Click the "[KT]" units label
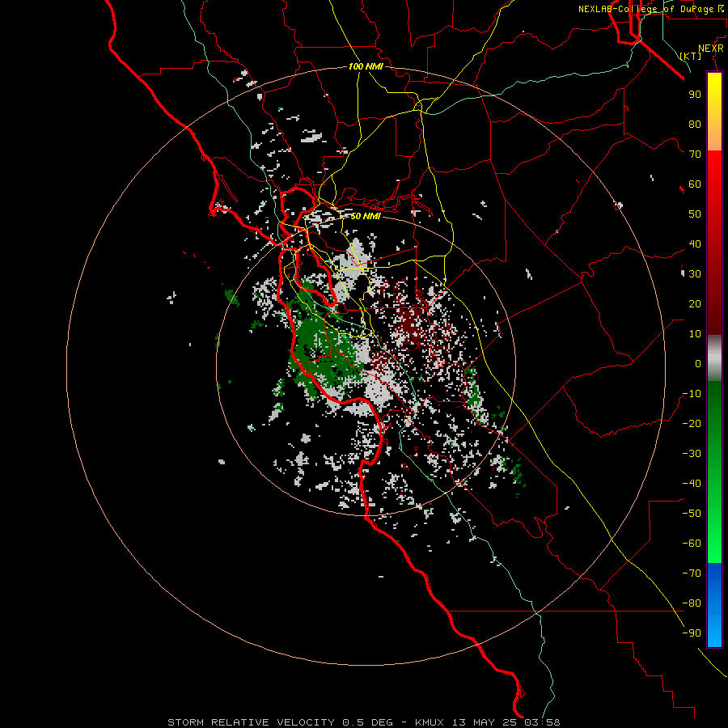The height and width of the screenshot is (728, 728). point(691,56)
